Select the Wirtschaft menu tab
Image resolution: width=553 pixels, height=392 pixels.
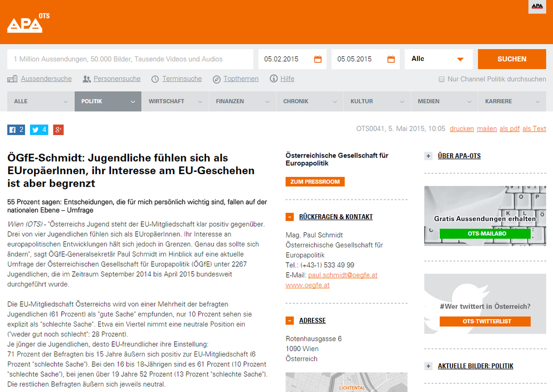point(175,101)
